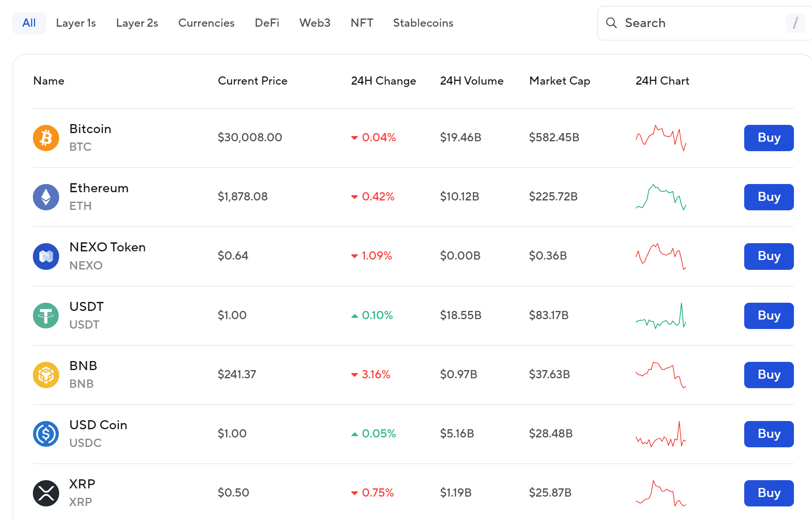Click the Buy button for NEXO Token

(769, 256)
